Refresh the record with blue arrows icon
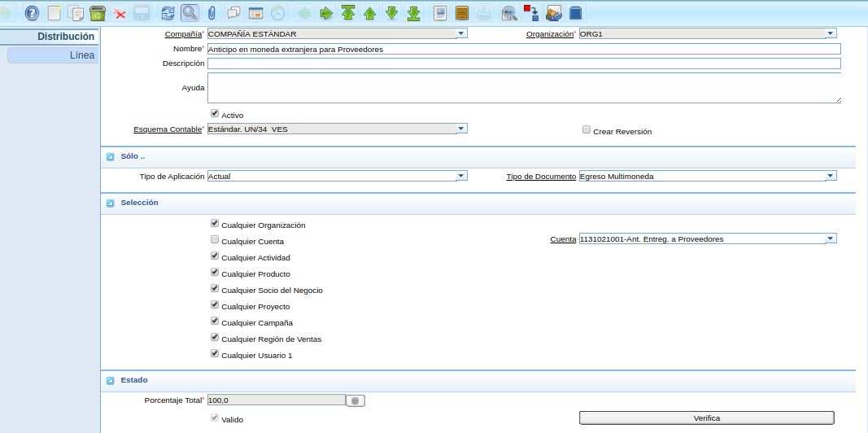Image resolution: width=868 pixels, height=433 pixels. click(x=168, y=12)
